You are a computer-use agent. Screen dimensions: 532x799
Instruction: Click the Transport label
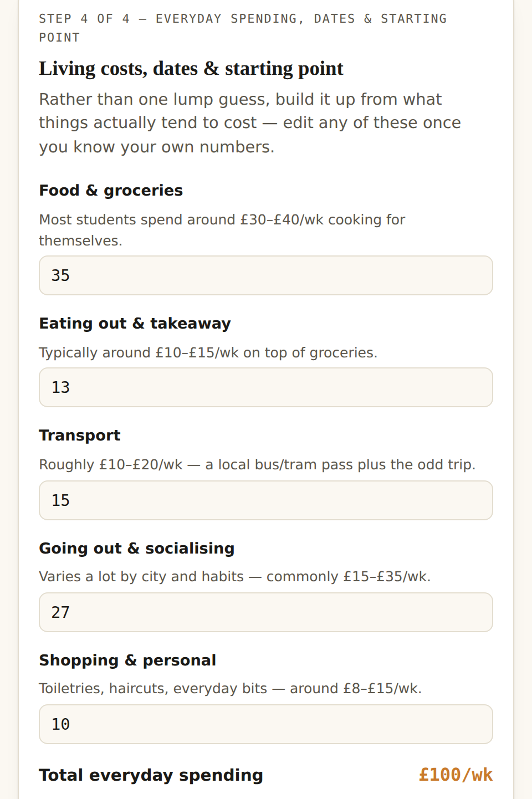click(x=80, y=436)
